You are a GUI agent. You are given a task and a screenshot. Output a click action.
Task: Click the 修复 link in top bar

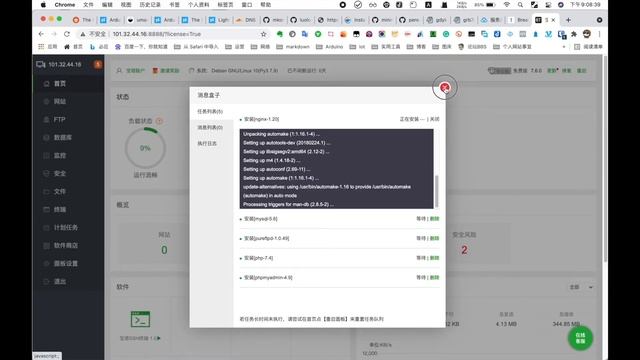tap(567, 71)
